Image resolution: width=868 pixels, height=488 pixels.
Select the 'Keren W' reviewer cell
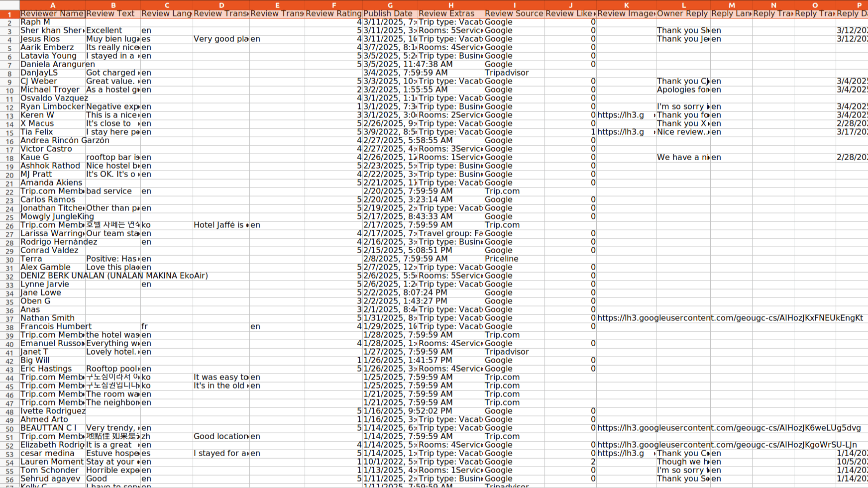(x=52, y=115)
